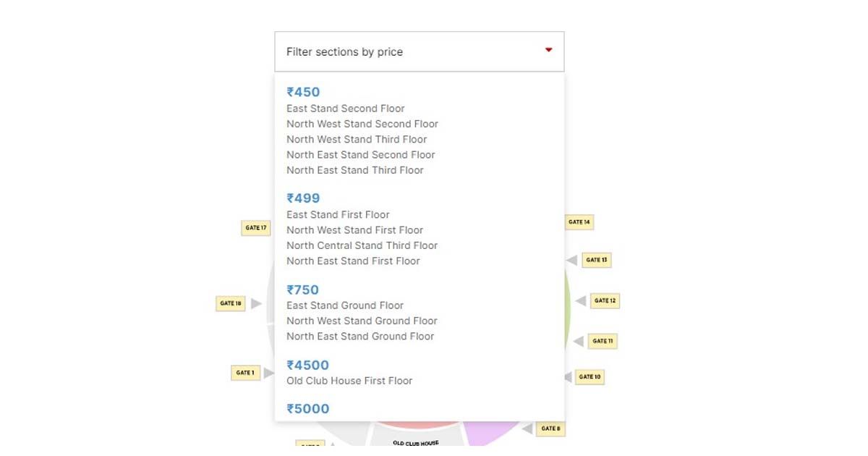868x456 pixels.
Task: Click the Old Club House First Floor entry
Action: tap(349, 381)
